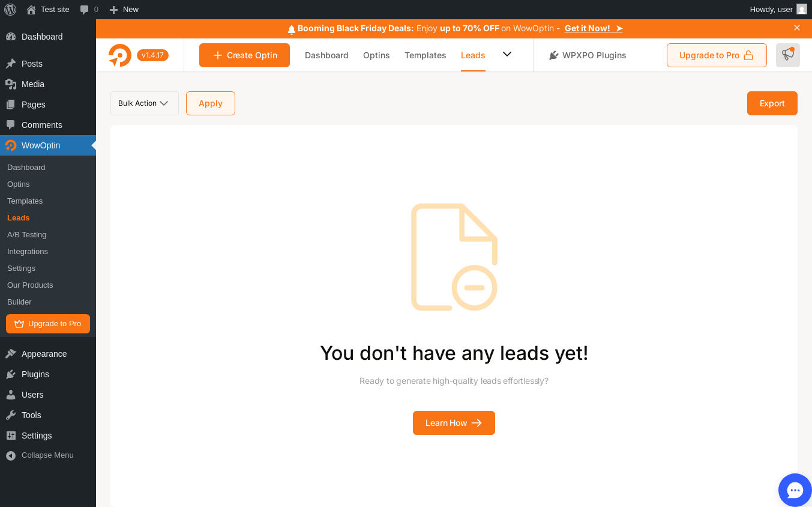812x507 pixels.
Task: Click the Learn How button
Action: coord(454,423)
